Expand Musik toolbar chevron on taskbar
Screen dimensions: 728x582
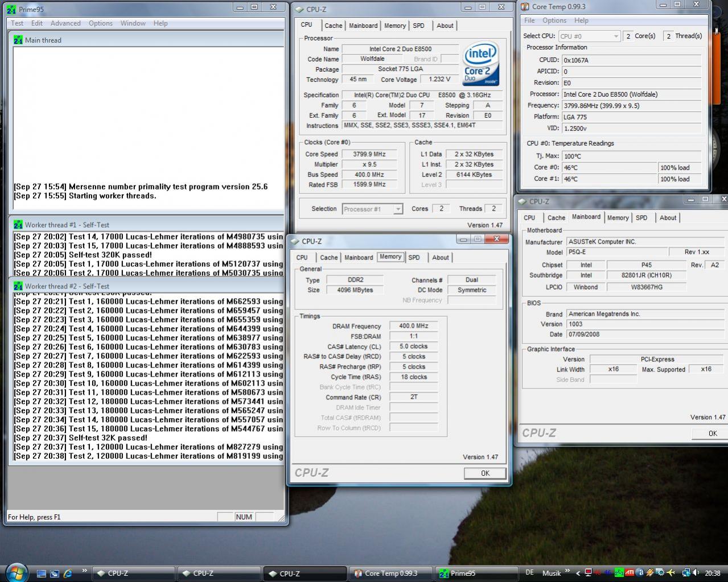(567, 570)
